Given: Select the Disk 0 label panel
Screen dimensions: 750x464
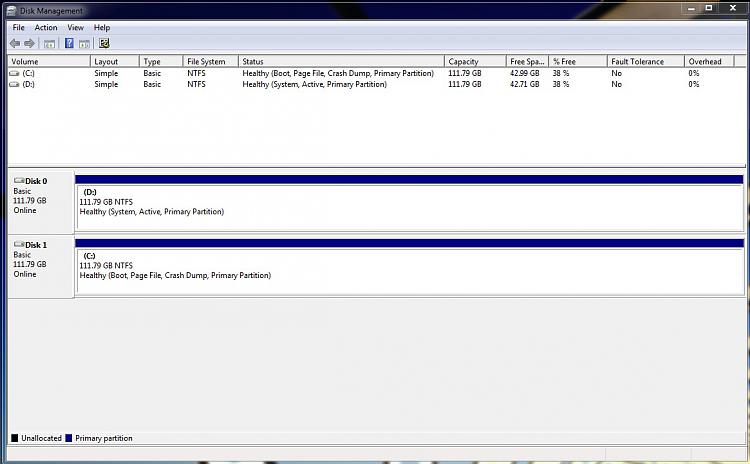Looking at the screenshot, I should click(x=41, y=202).
